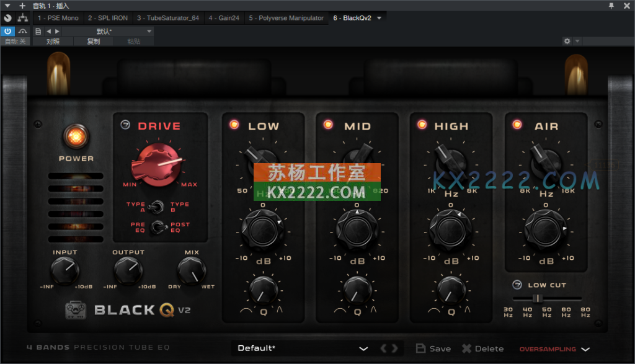Click the 粘贴 paste button
Viewport: 635px width, 364px height.
point(134,42)
